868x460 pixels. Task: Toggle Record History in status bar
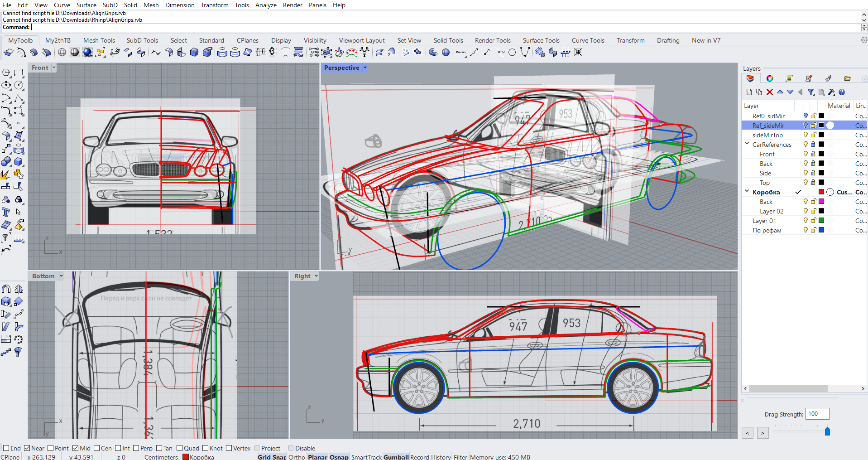click(430, 457)
